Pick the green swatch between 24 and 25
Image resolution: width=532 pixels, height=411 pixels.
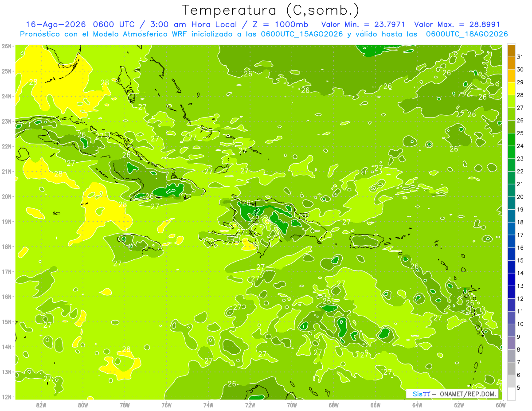click(511, 140)
